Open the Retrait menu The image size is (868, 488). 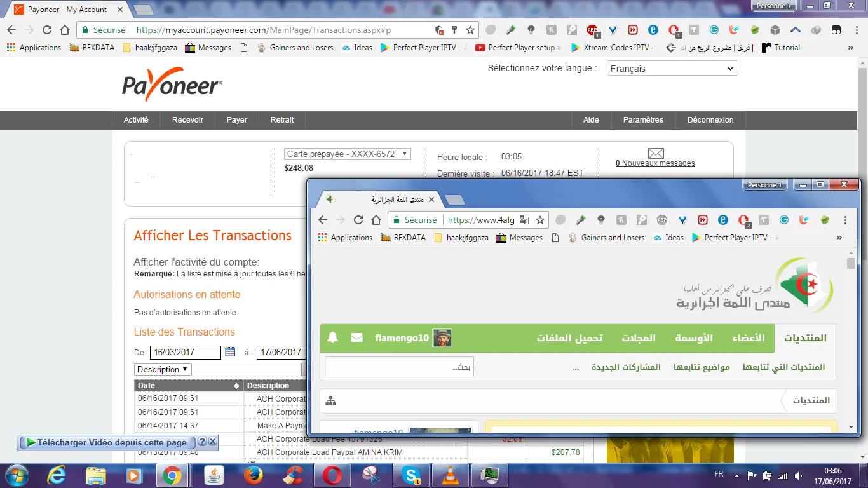[x=282, y=120]
